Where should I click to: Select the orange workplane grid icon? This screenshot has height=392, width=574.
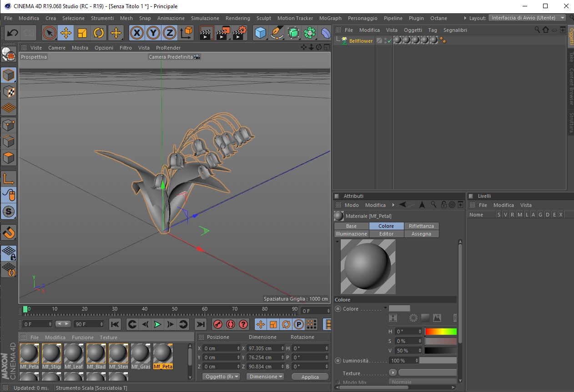pos(9,108)
